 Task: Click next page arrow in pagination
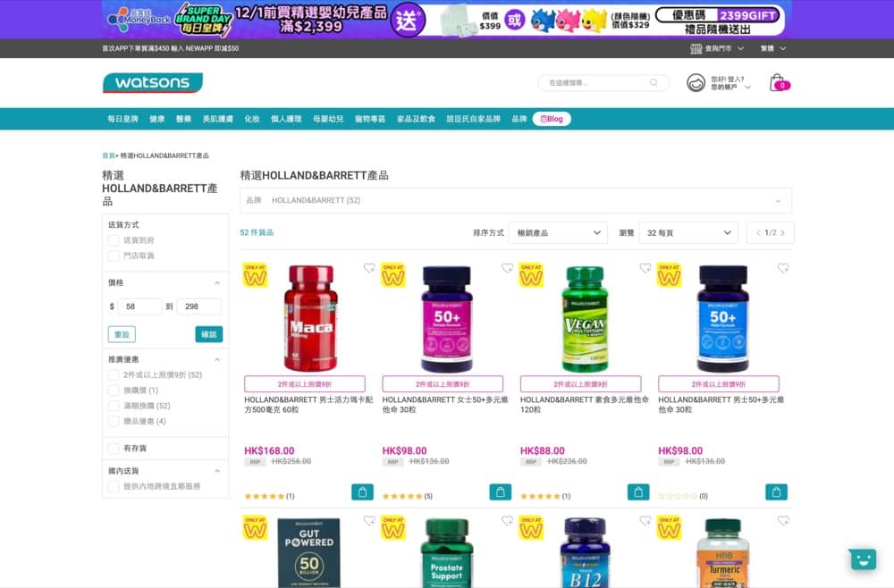click(x=783, y=233)
